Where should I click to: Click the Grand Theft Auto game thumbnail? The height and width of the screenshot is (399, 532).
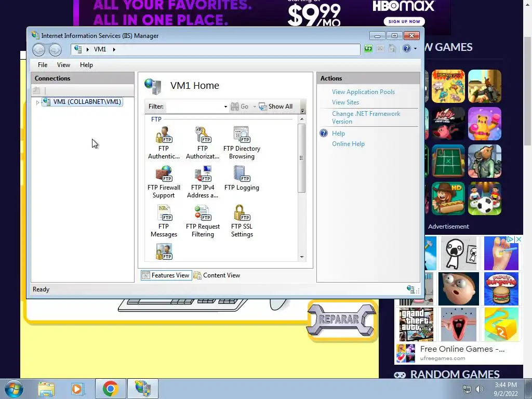coord(416,325)
